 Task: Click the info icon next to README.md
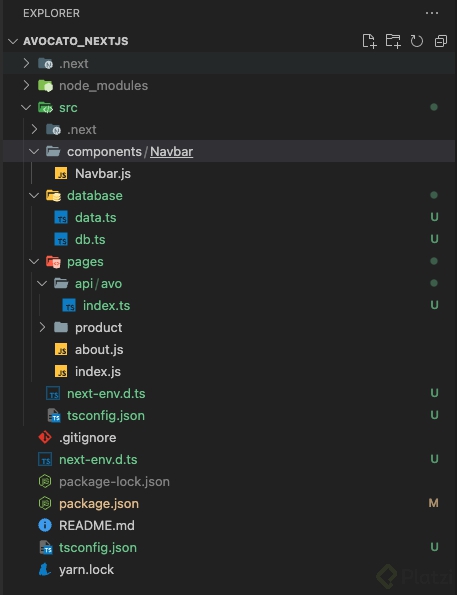(45, 526)
